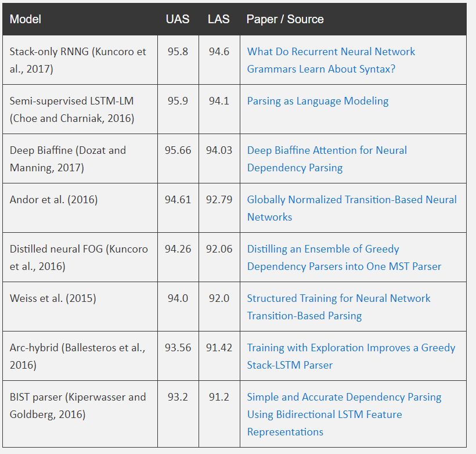Open 'Globally Normalized Transition-Based Neural Networks' link

[x=352, y=208]
